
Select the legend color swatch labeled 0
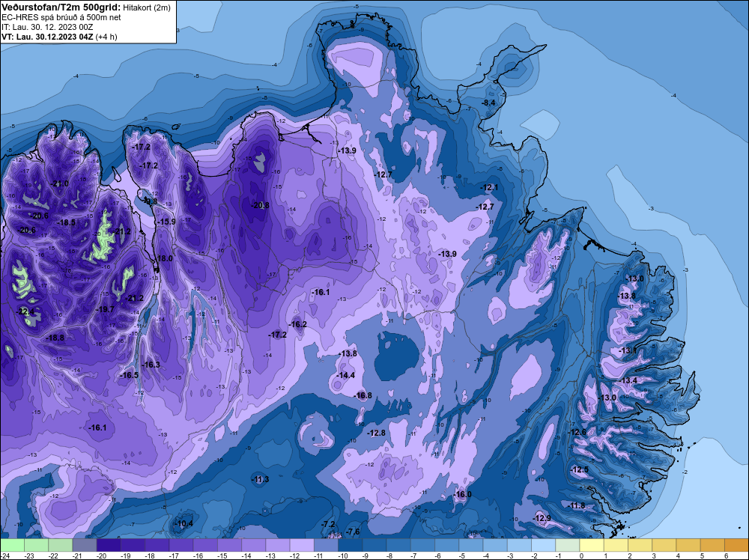coord(592,545)
